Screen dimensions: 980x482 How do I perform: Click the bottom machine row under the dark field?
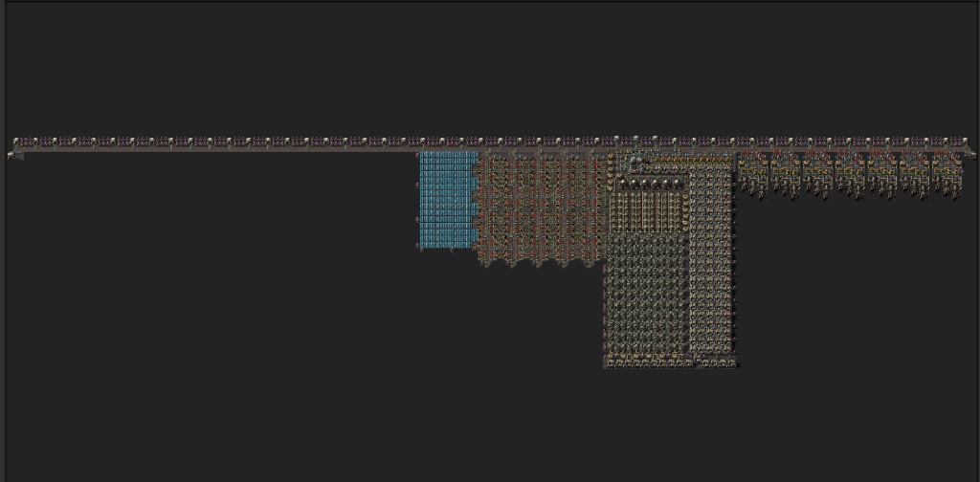pos(650,361)
